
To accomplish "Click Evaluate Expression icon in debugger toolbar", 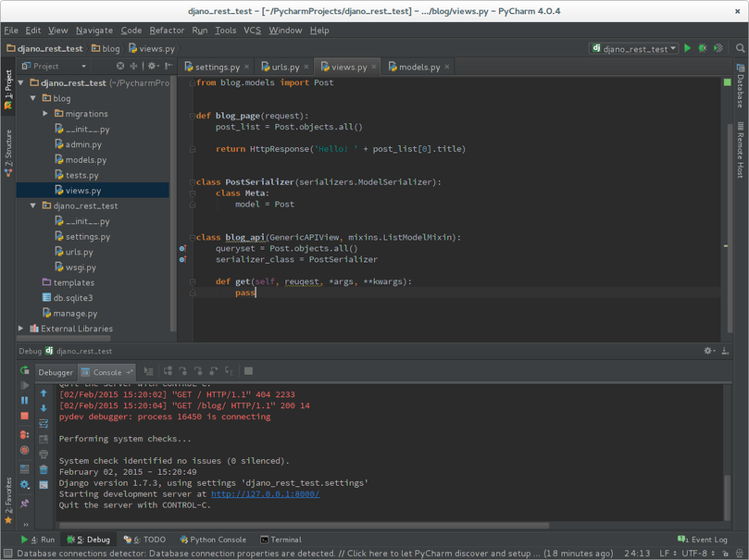I will click(x=248, y=371).
